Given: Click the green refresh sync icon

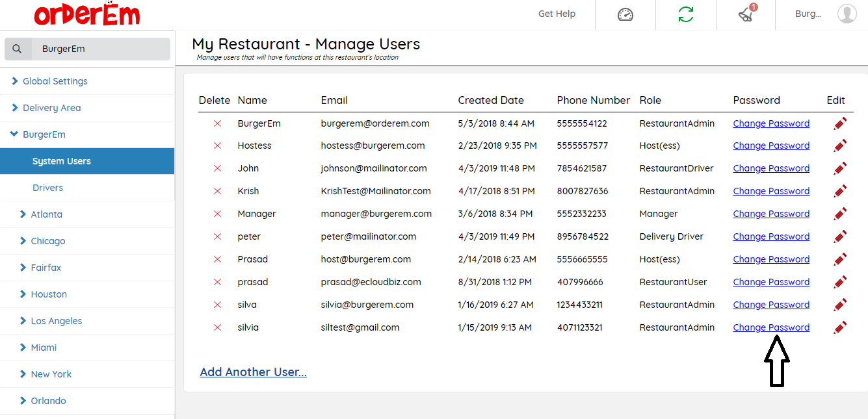Looking at the screenshot, I should tap(685, 14).
